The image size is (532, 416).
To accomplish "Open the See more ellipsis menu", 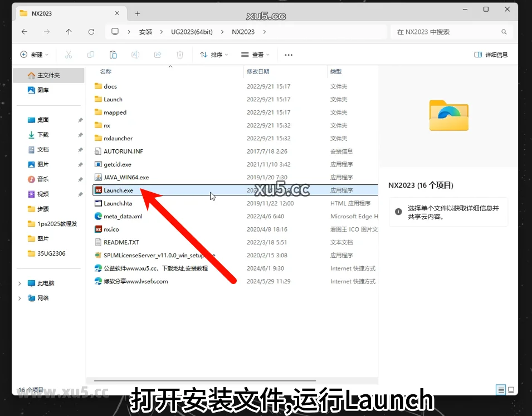I will coord(289,55).
